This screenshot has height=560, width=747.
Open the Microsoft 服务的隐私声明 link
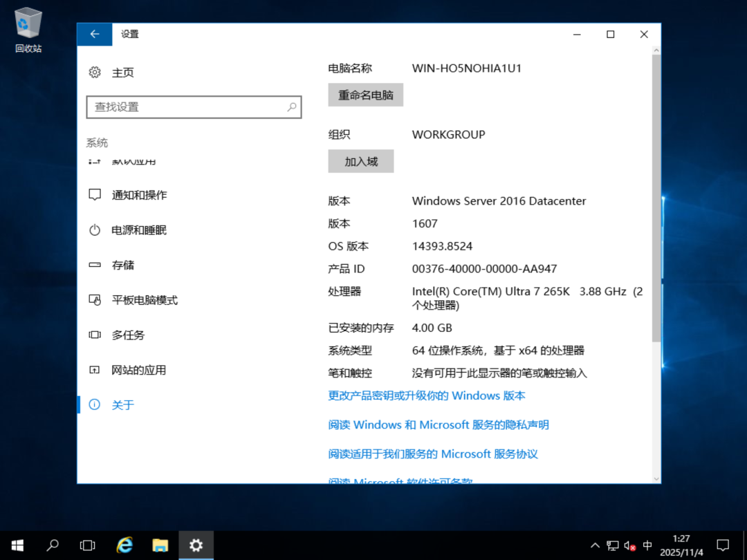[439, 424]
